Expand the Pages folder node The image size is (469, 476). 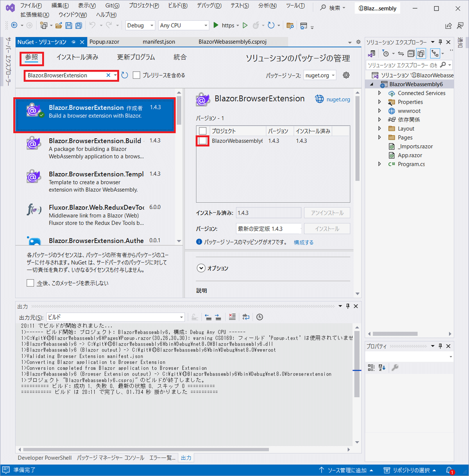click(379, 137)
